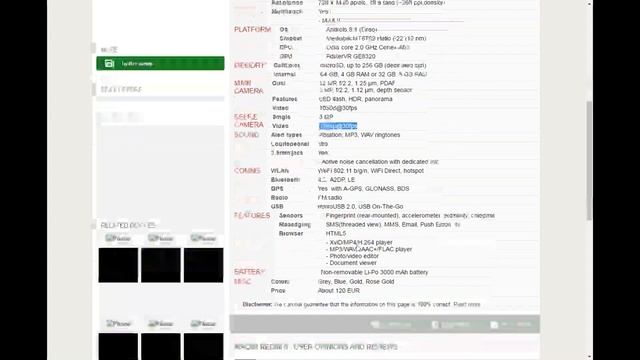The width and height of the screenshot is (640, 360).
Task: Click the highlighted selfie camera video value
Action: pos(338,126)
